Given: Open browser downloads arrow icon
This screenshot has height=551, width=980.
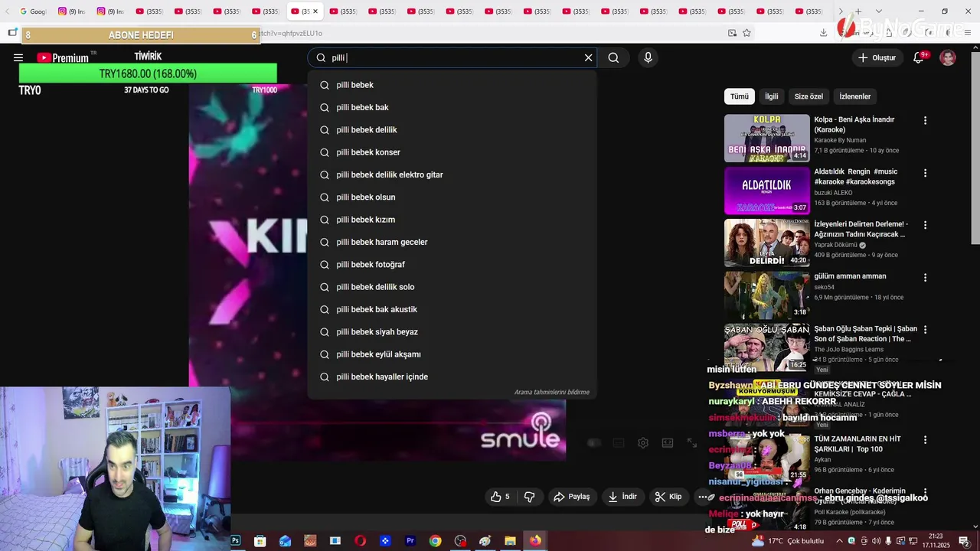Looking at the screenshot, I should pyautogui.click(x=823, y=33).
